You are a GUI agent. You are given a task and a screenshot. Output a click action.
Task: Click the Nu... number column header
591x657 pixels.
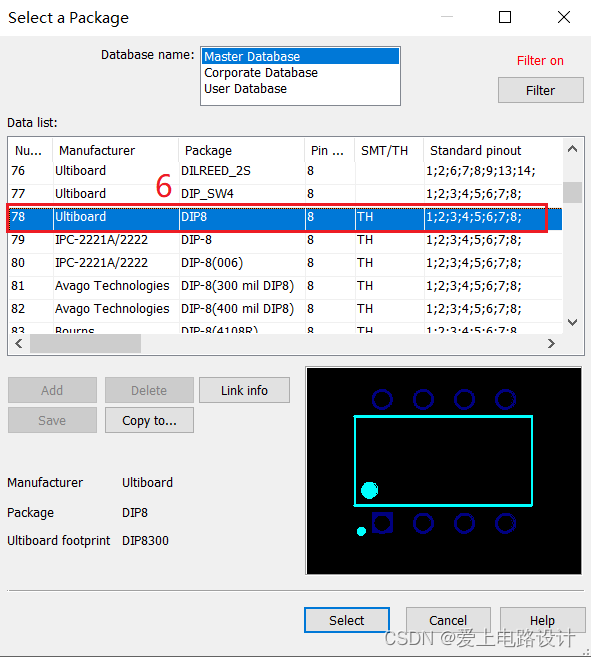click(30, 150)
